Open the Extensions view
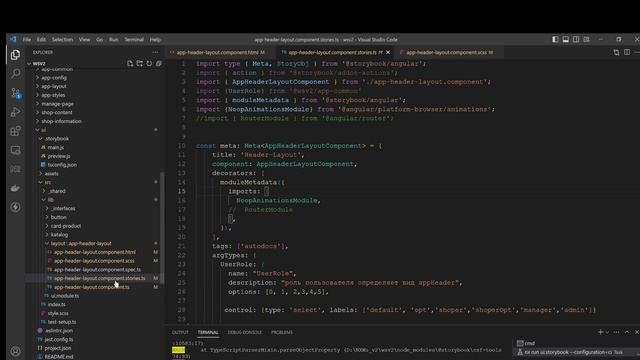The width and height of the screenshot is (640, 360). click(16, 131)
